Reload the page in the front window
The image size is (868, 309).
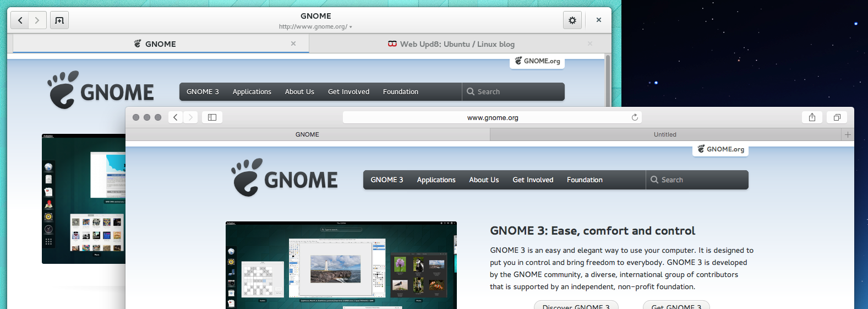tap(635, 117)
